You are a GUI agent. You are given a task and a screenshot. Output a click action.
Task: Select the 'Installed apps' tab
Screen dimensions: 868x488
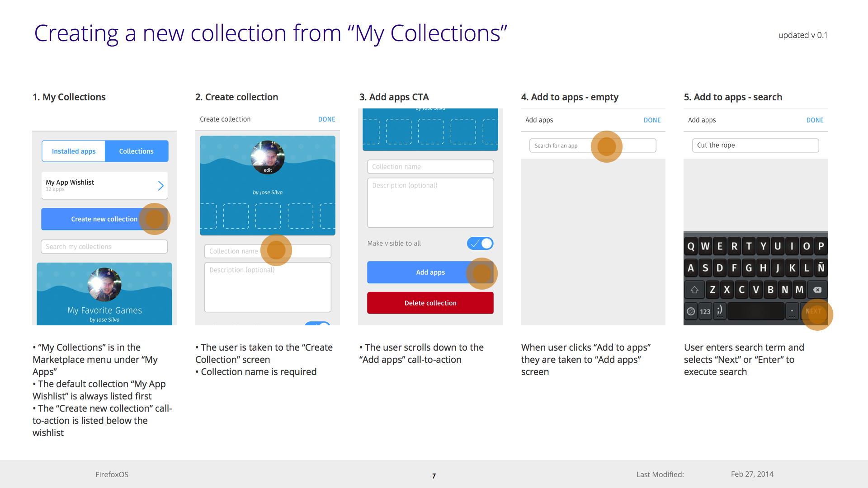tap(73, 150)
